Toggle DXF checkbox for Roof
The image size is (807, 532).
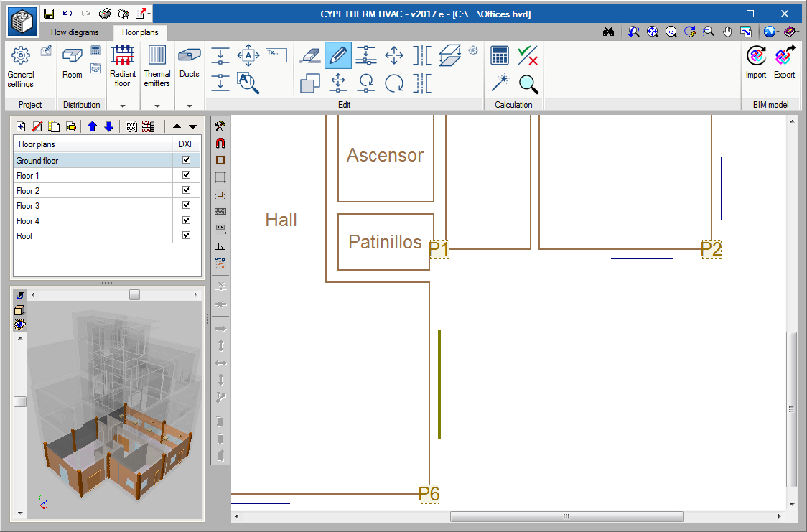(186, 235)
